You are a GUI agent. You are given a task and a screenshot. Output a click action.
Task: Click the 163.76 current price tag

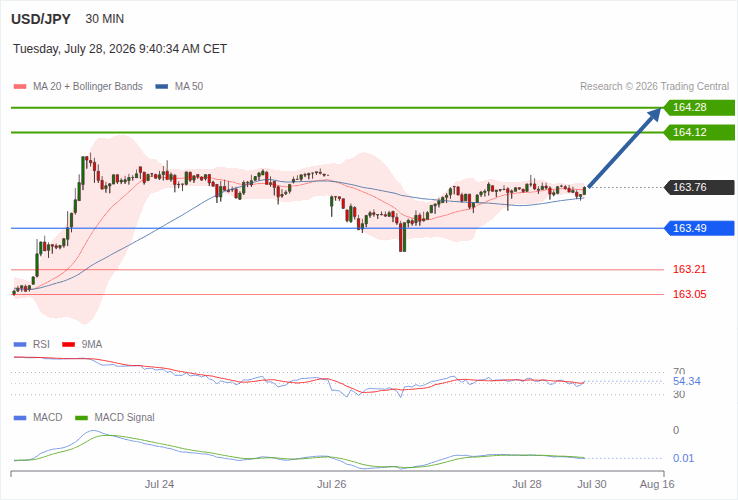click(699, 187)
